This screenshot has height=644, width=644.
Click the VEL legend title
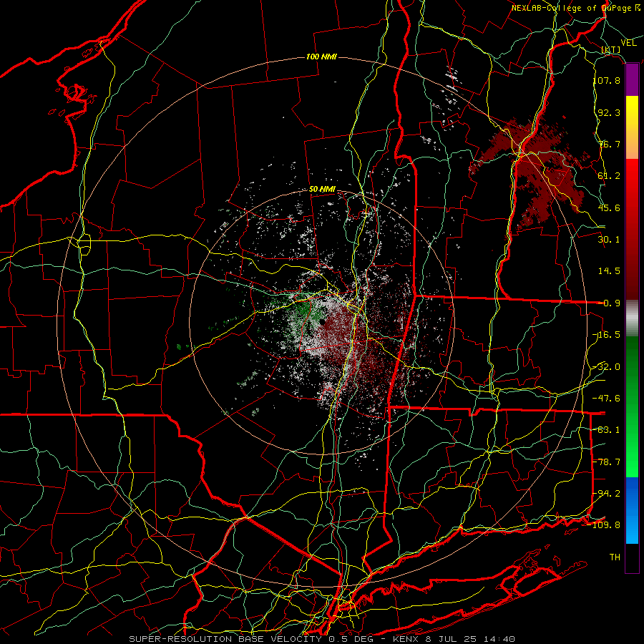click(628, 43)
